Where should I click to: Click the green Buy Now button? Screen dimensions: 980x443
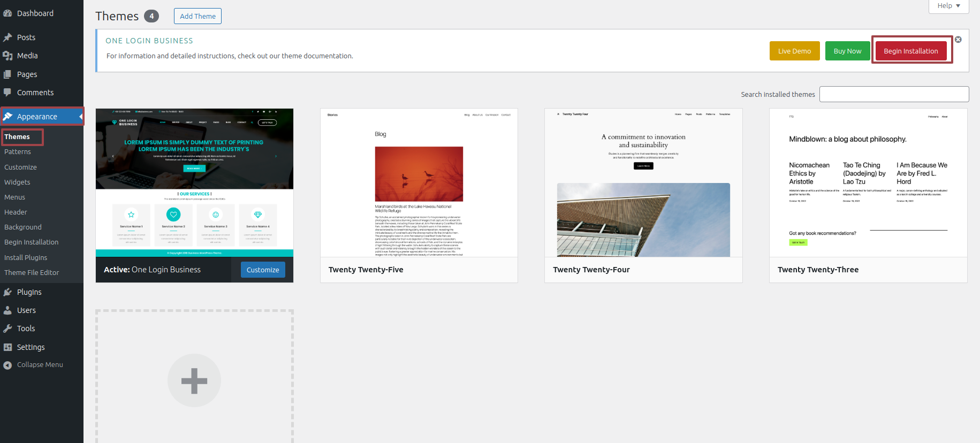coord(847,51)
